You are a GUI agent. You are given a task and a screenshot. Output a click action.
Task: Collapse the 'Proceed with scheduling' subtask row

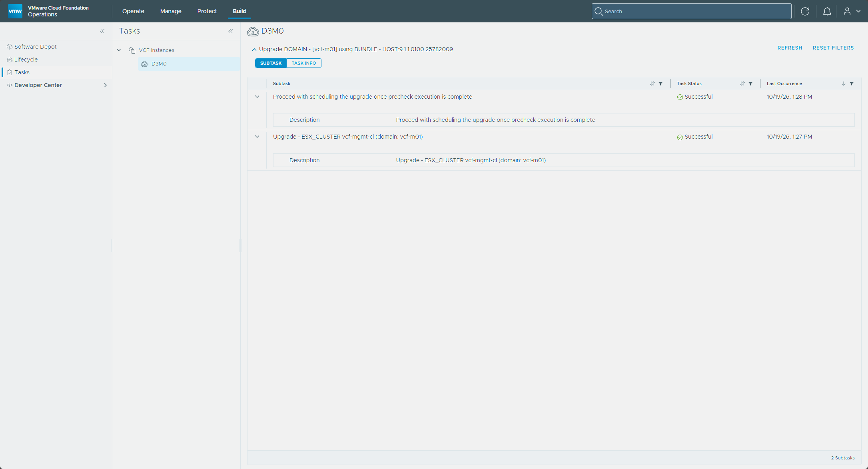click(257, 97)
